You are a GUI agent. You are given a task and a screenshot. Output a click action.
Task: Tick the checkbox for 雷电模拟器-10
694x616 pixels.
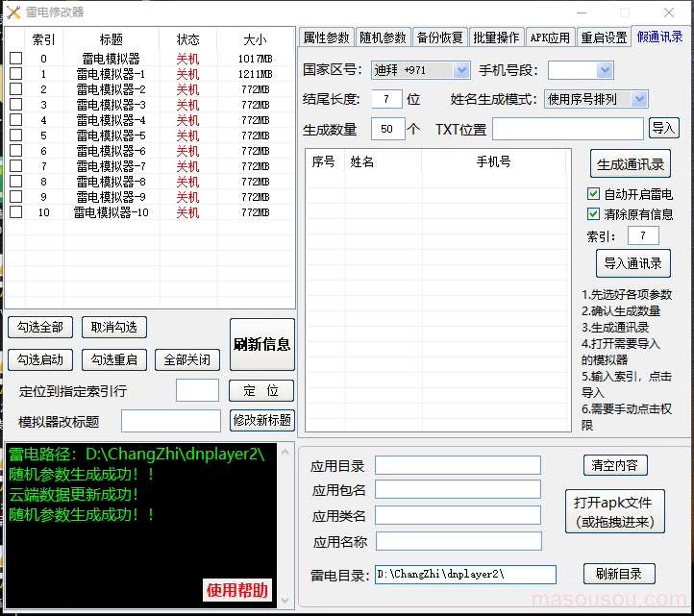tap(15, 212)
